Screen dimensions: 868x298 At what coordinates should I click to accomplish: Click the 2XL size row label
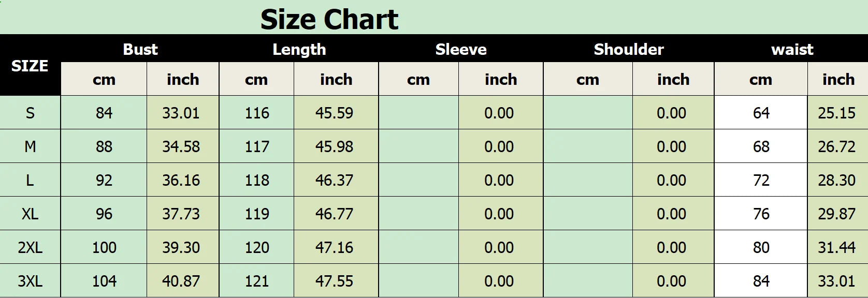[x=30, y=247]
